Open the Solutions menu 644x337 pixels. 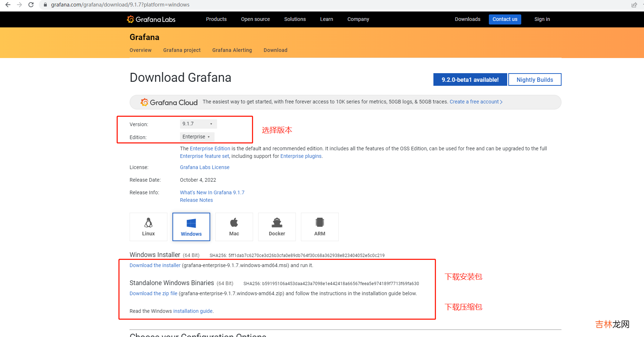(x=295, y=19)
